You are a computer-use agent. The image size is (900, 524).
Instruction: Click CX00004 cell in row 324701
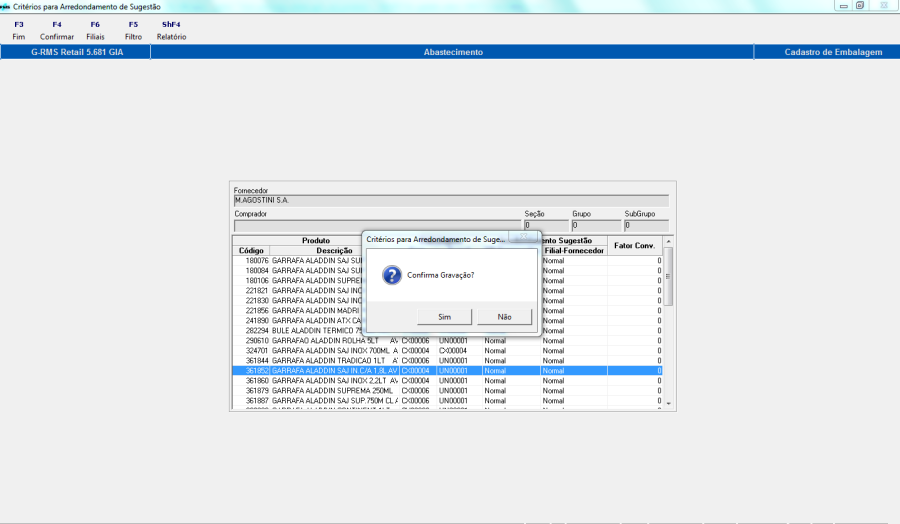coord(416,351)
